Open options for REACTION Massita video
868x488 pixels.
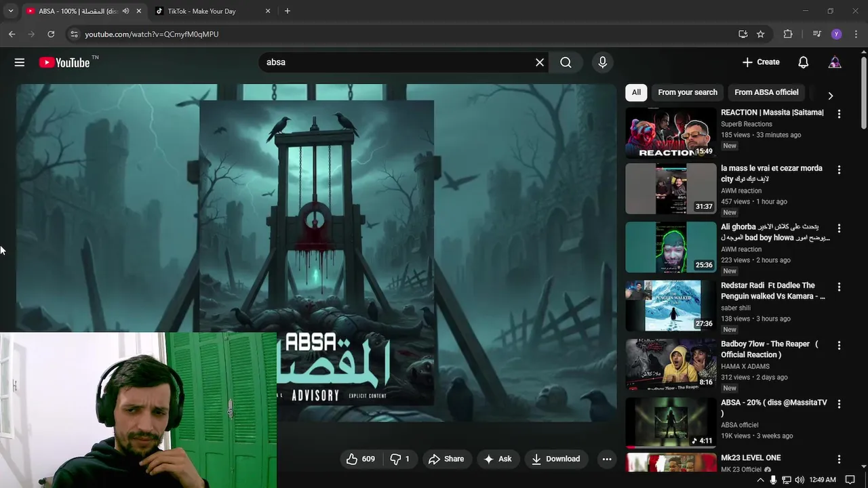click(839, 114)
